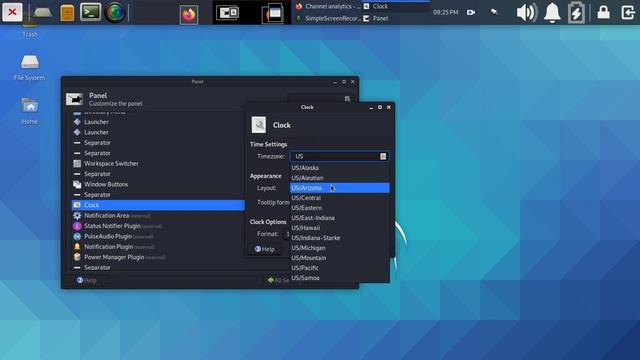Image resolution: width=640 pixels, height=360 pixels.
Task: Select Notification Area item in Panel list
Action: [x=158, y=216]
